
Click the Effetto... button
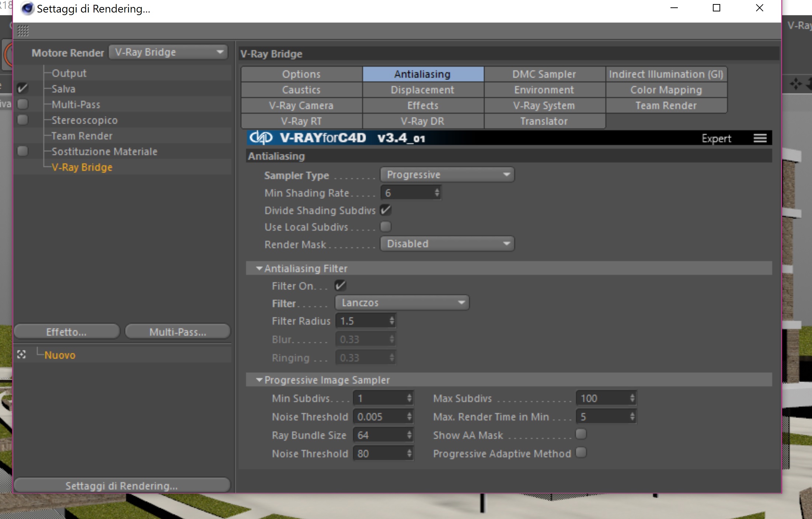tap(67, 332)
